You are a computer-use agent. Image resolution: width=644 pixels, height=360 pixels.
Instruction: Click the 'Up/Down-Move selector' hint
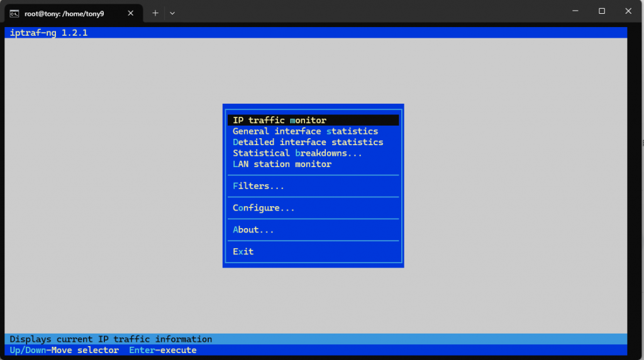click(x=64, y=350)
